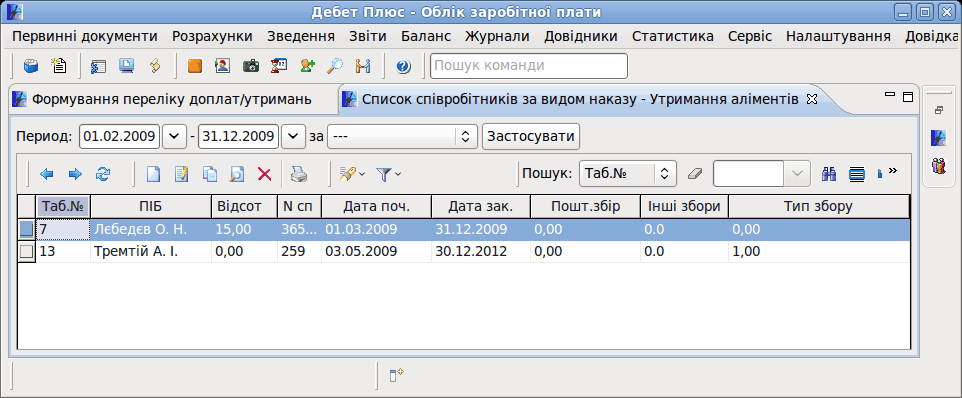Click the period start date field 01.02.2009
The width and height of the screenshot is (962, 398).
(x=120, y=136)
